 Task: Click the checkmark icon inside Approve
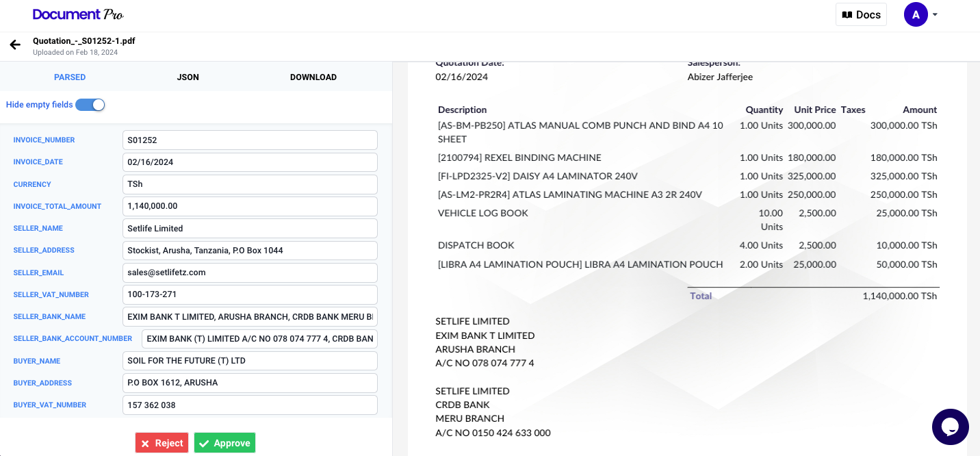pos(204,442)
